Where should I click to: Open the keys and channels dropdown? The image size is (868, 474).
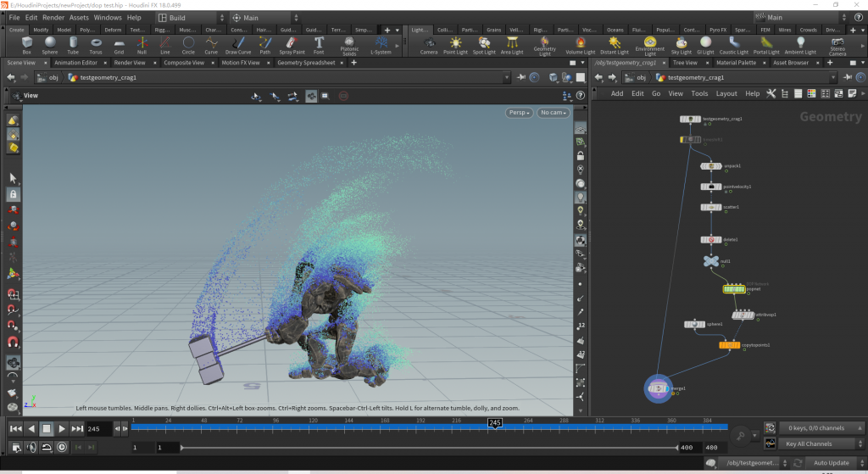coord(821,428)
